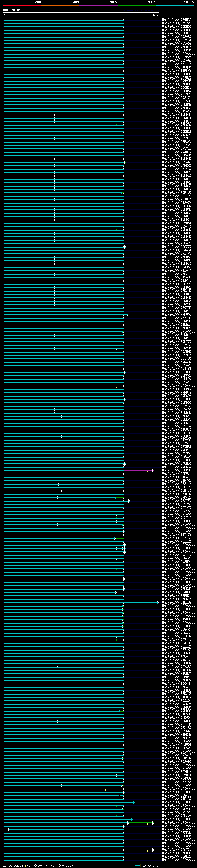Select hit UniRef100_Q5CC38 label
Screen dimensions: 197x868
(x=177, y=470)
